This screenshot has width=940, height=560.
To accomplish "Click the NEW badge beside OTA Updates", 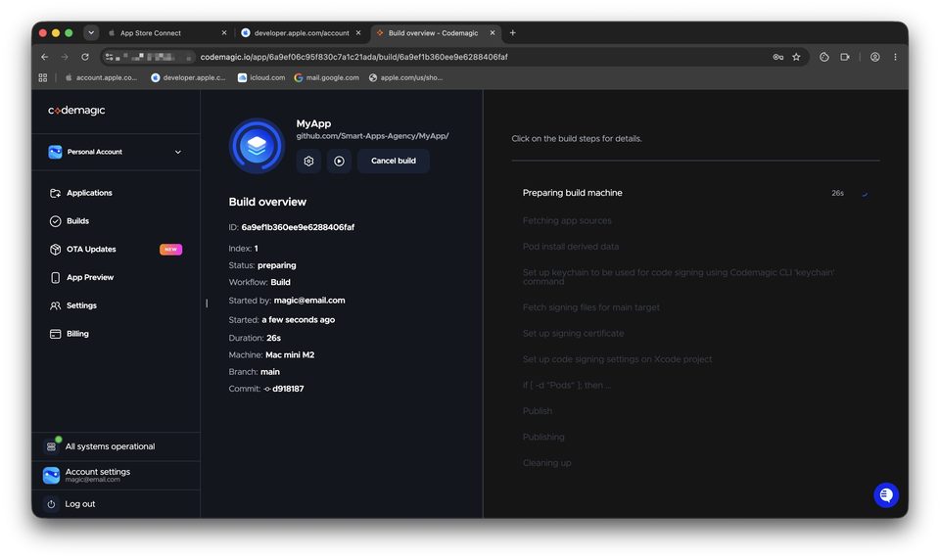I will pos(170,250).
